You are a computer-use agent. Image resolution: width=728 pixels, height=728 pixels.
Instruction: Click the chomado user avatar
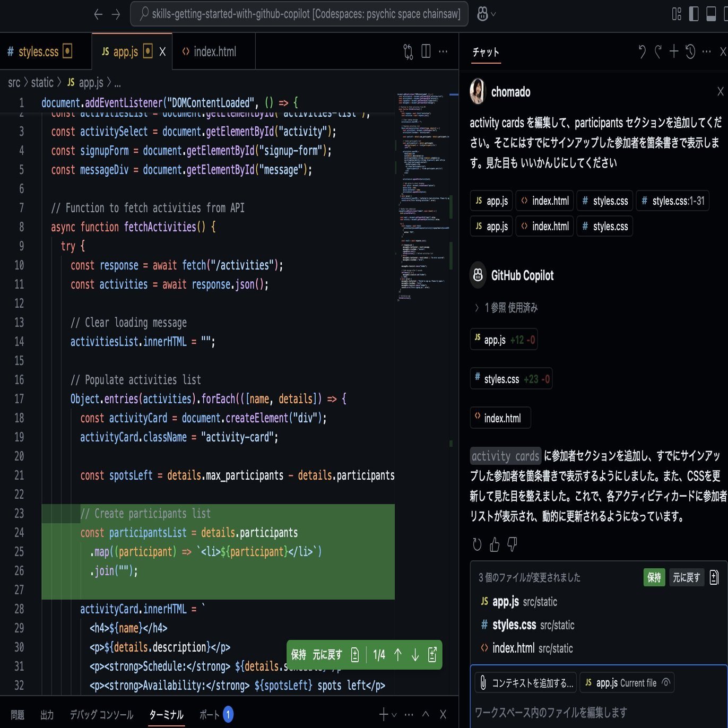tap(478, 91)
